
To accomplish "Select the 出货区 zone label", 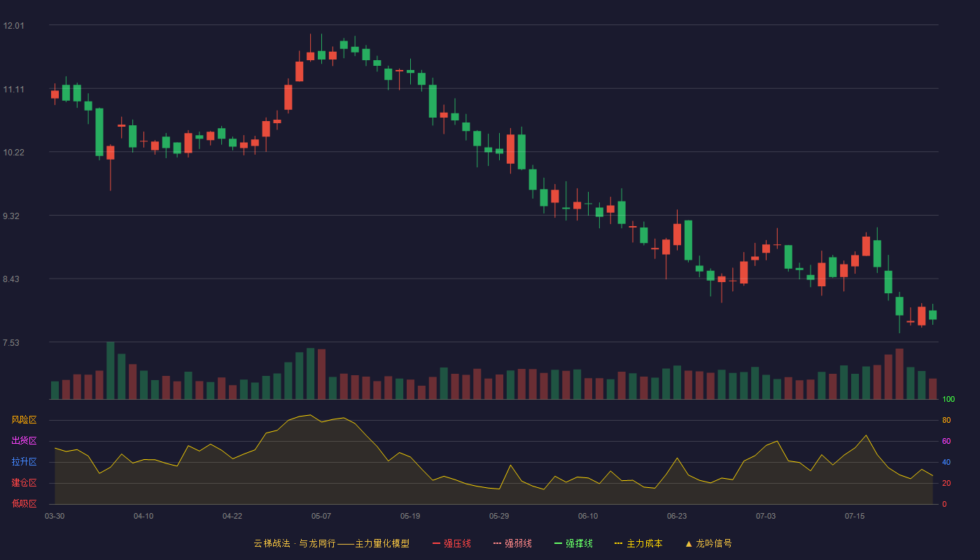I will pos(24,441).
